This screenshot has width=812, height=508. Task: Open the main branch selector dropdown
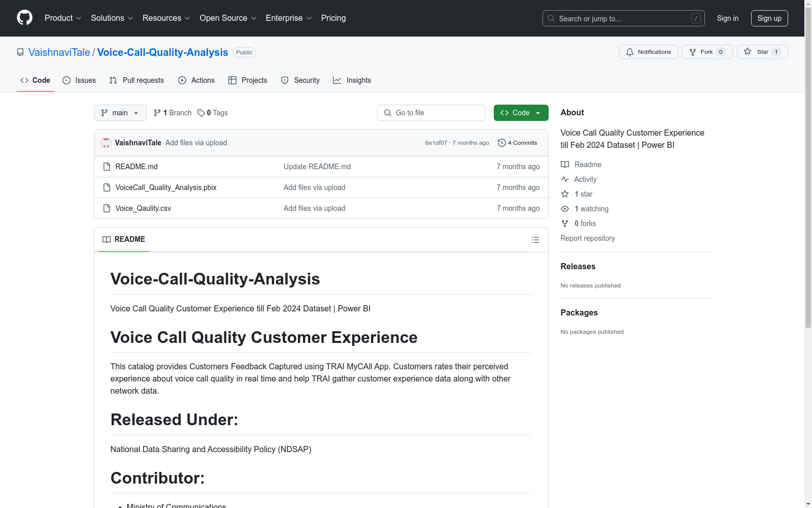[x=120, y=113]
